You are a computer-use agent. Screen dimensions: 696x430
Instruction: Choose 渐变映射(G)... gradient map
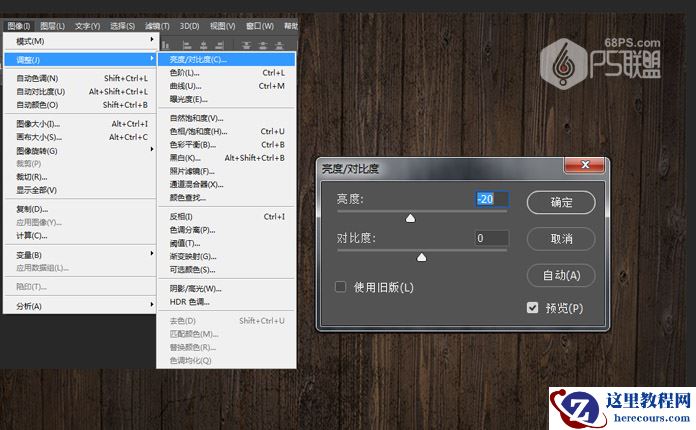(226, 256)
